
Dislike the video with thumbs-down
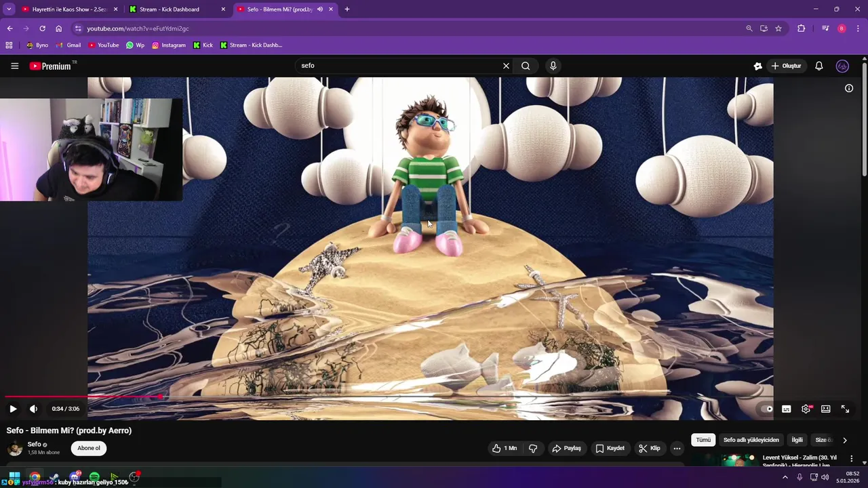533,448
